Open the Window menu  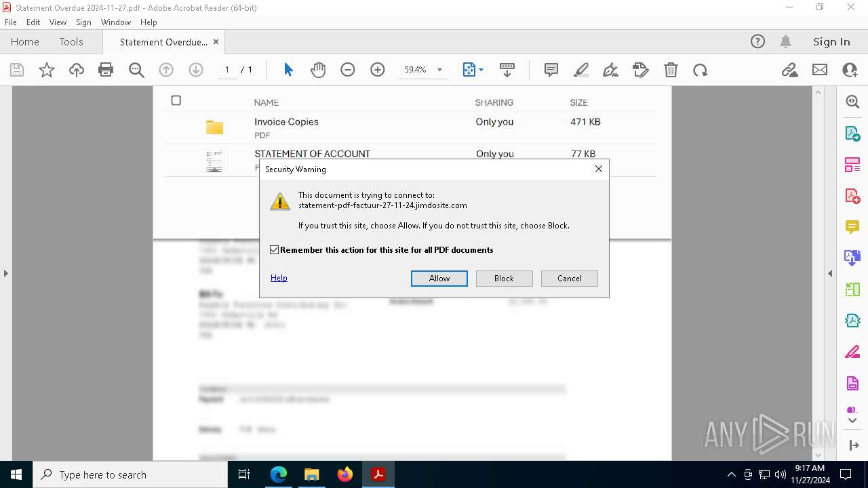coord(116,22)
